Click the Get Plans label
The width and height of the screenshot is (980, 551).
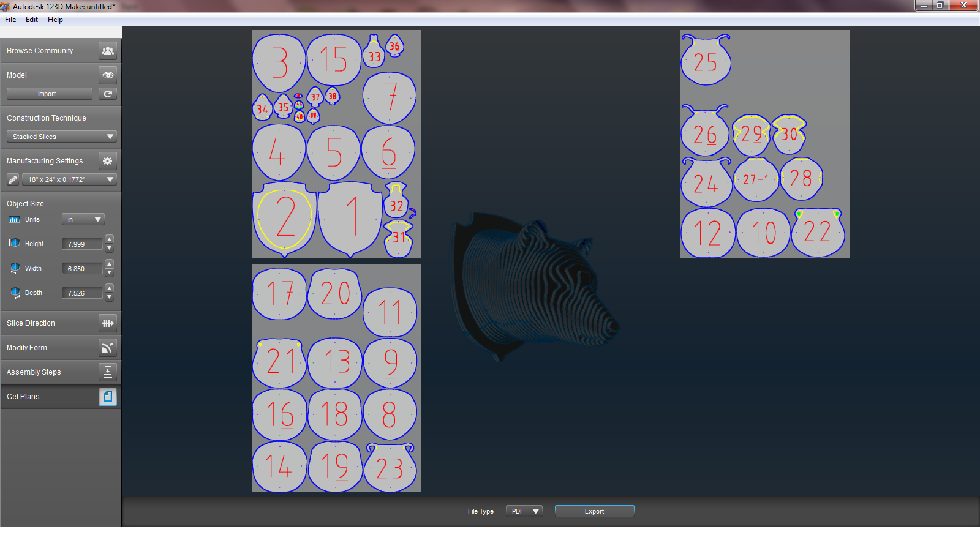click(23, 397)
